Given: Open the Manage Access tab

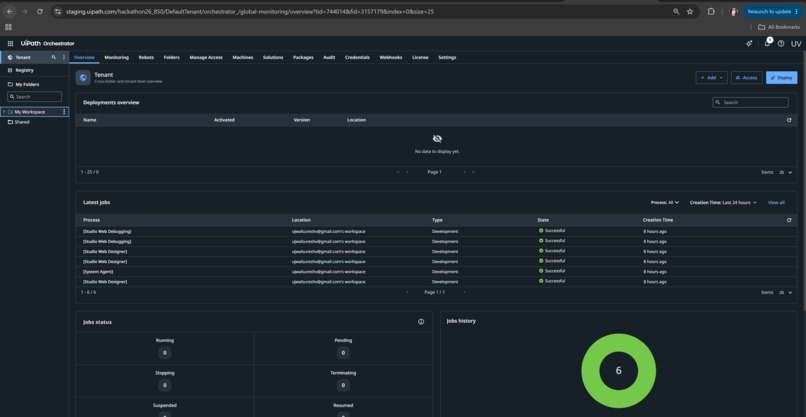Looking at the screenshot, I should coord(206,58).
